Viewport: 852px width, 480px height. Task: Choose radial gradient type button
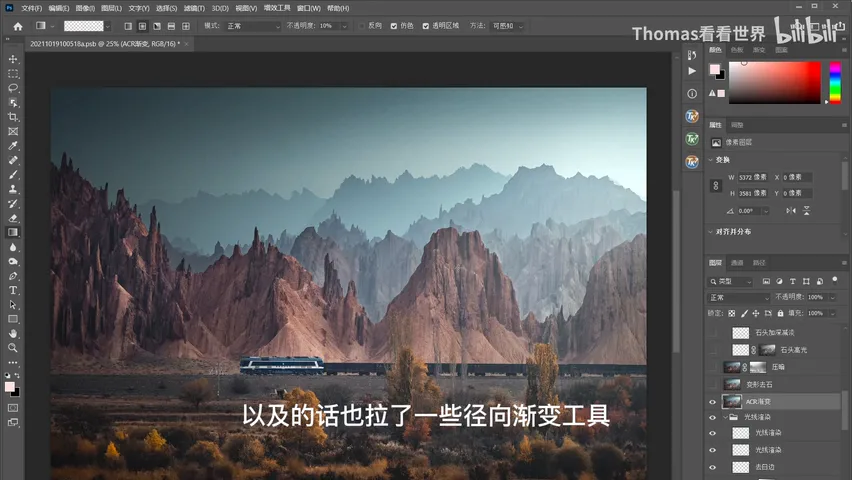point(142,26)
